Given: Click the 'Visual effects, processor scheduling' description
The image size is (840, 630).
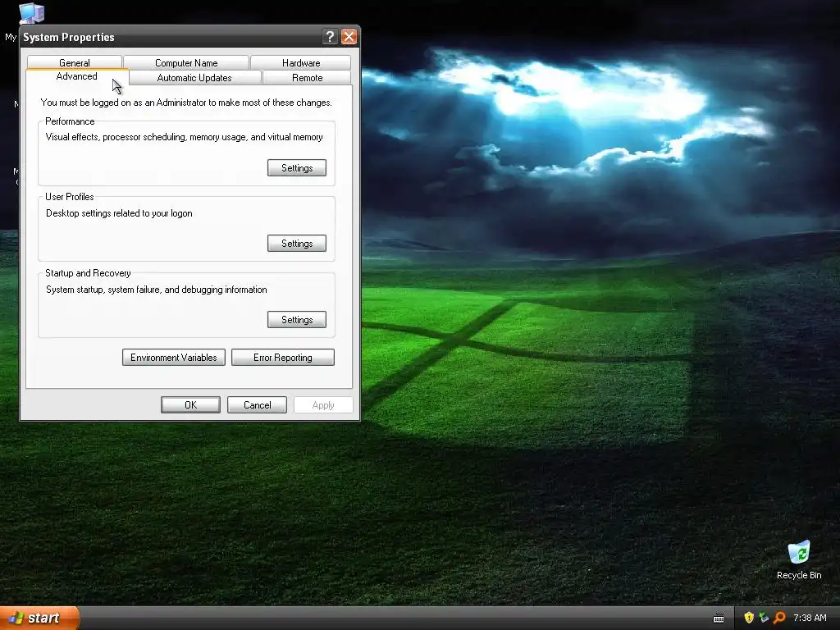Looking at the screenshot, I should (x=185, y=137).
